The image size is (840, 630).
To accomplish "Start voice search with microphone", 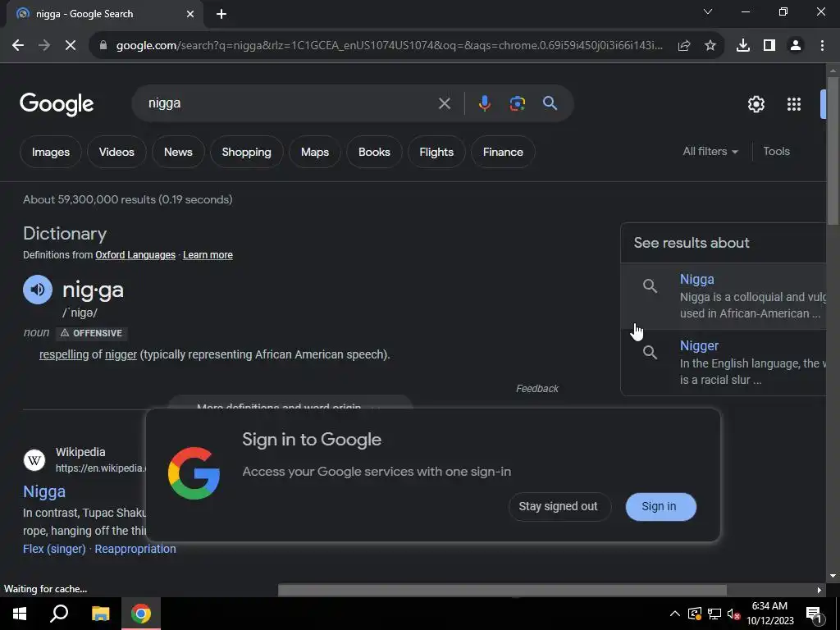I will pos(484,103).
